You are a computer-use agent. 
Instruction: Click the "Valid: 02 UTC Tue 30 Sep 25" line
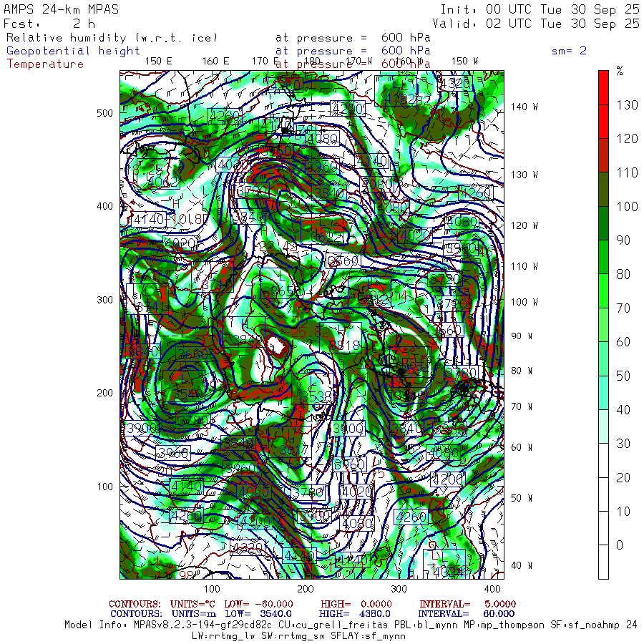[x=535, y=24]
